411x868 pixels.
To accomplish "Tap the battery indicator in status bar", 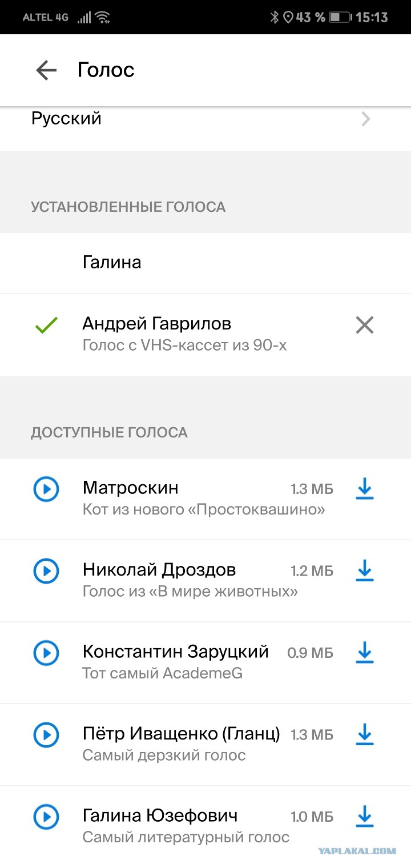I will tap(340, 18).
